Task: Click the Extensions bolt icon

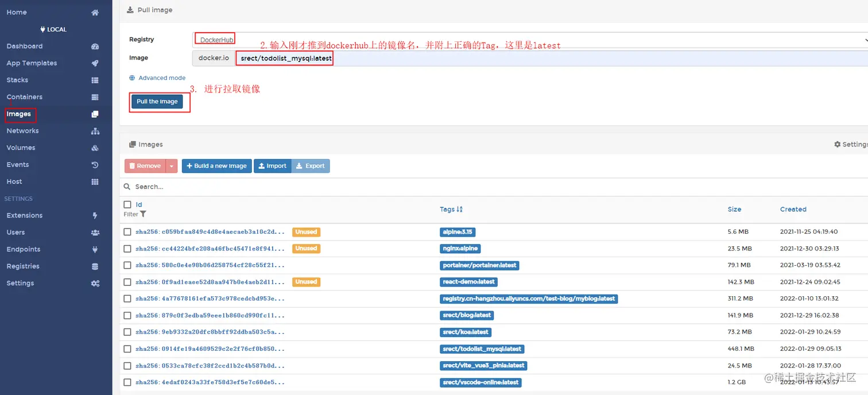Action: (x=95, y=216)
